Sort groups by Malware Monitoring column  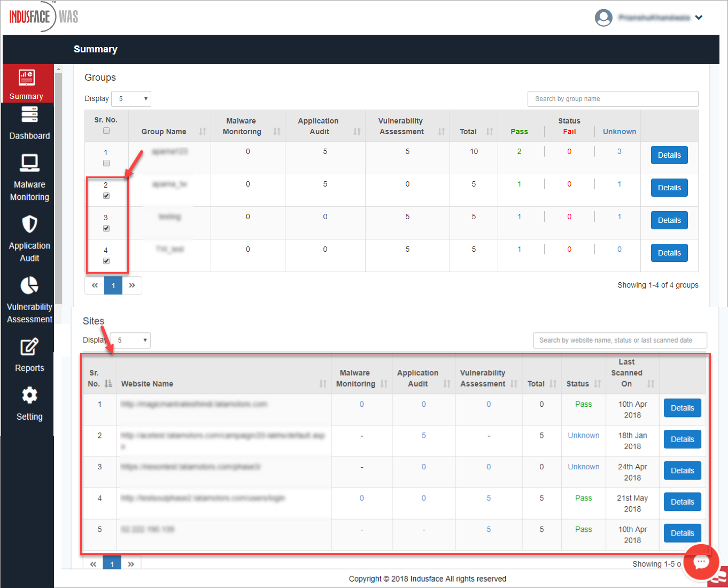tap(277, 131)
